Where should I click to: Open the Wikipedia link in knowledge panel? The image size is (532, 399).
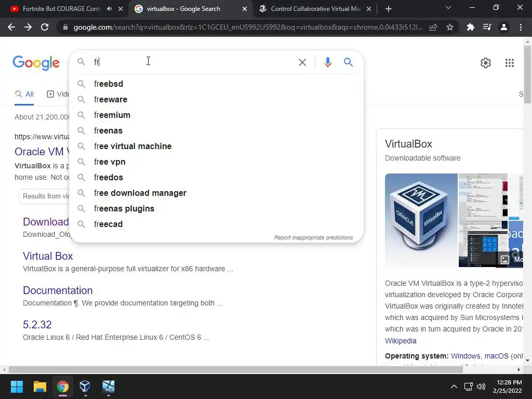401,341
